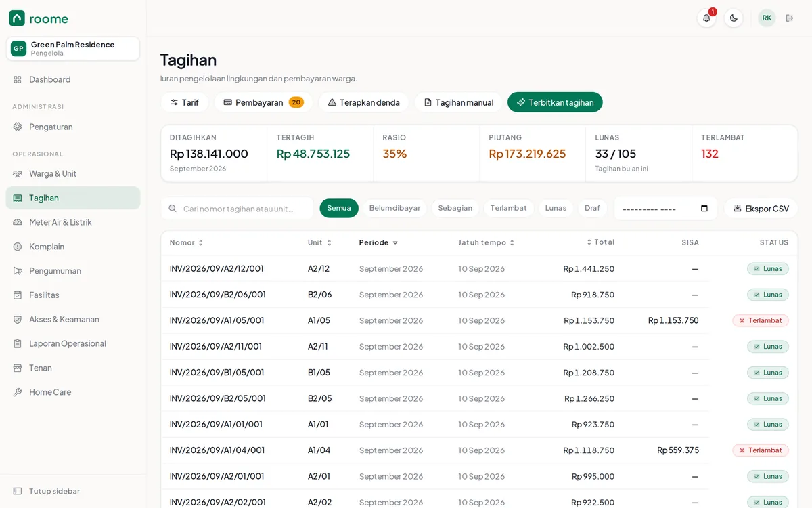This screenshot has width=812, height=508.
Task: Click Rp 559.375 remaining amount
Action: [678, 450]
